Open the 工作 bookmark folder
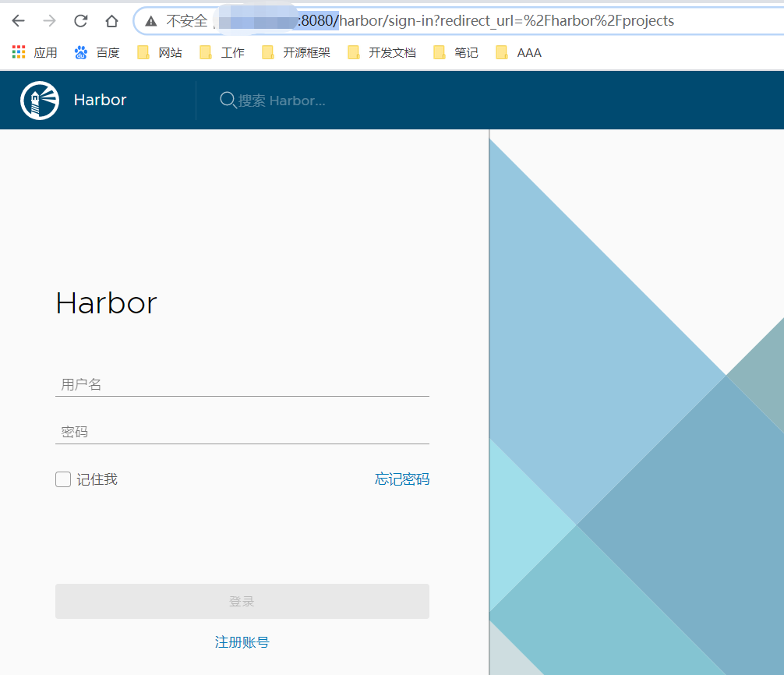Viewport: 784px width, 675px height. [222, 52]
